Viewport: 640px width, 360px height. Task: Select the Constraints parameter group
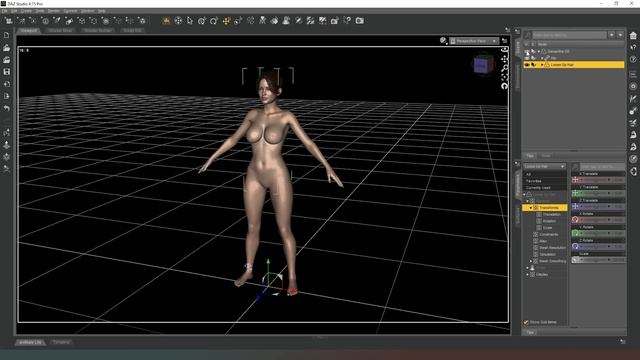(x=549, y=234)
